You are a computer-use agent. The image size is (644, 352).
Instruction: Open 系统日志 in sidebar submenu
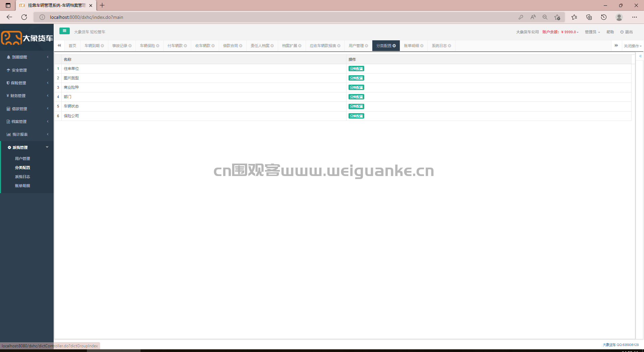pos(22,177)
